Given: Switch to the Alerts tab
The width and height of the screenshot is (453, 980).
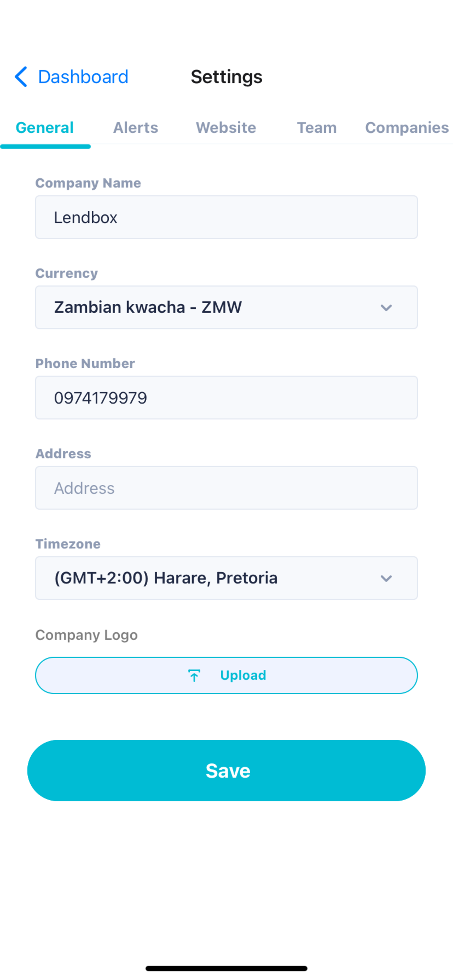Looking at the screenshot, I should [x=136, y=128].
